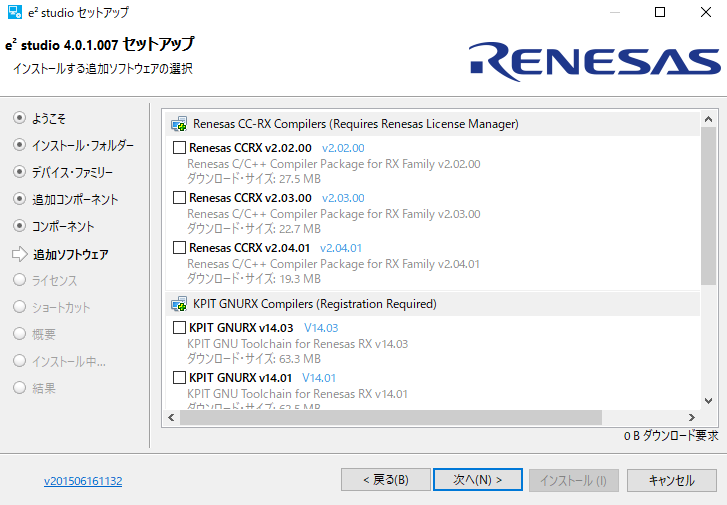This screenshot has height=505, width=727.
Task: Select the 概要 step radio button
Action: [x=19, y=334]
